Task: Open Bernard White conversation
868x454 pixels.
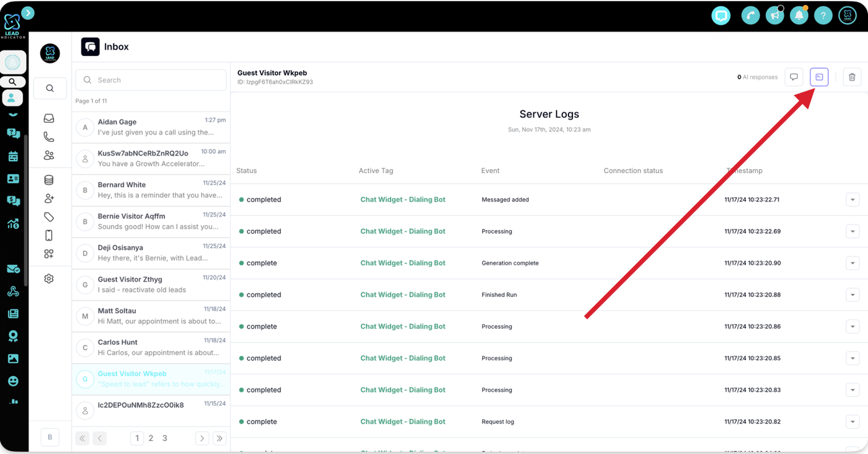Action: coord(151,190)
